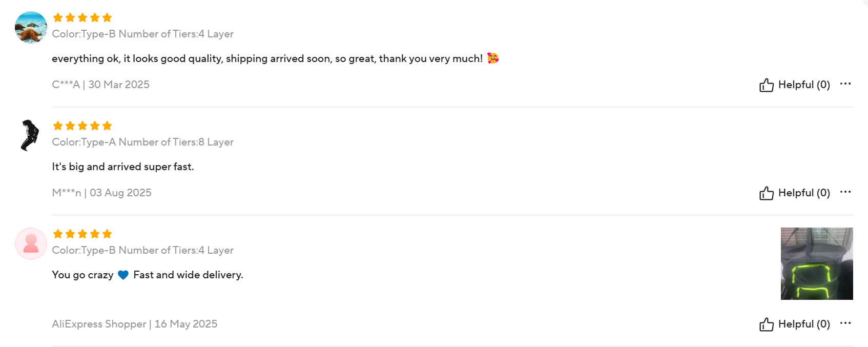Open more options for C***A's review
Screen dimensions: 868x347
845,84
